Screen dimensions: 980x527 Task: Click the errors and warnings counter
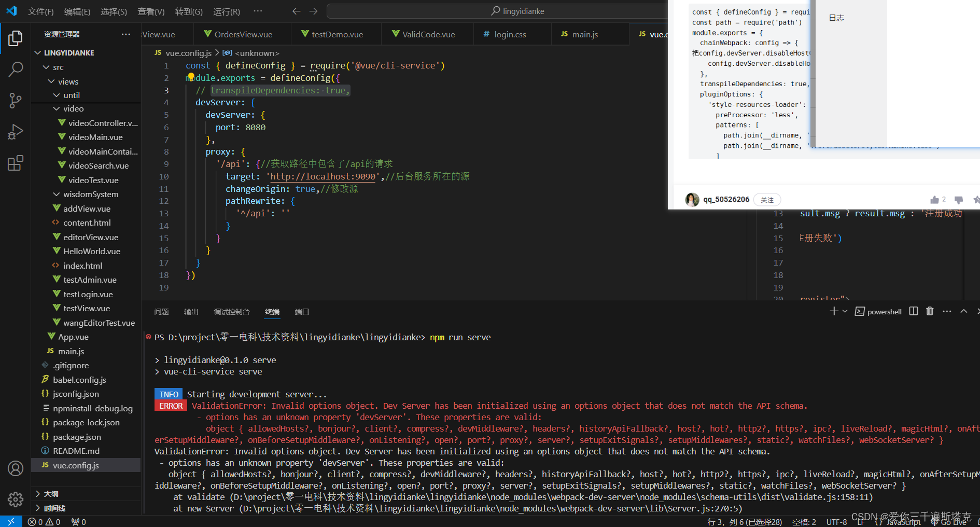[44, 521]
